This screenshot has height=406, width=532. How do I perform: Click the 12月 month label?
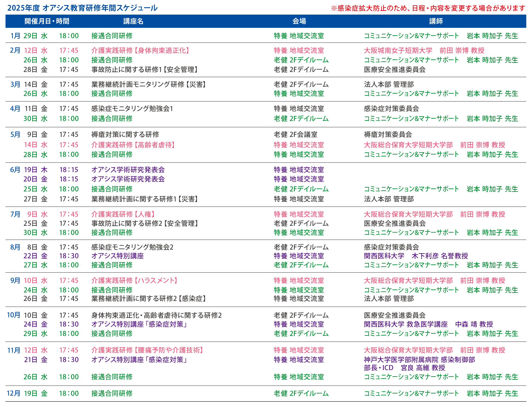point(13,393)
